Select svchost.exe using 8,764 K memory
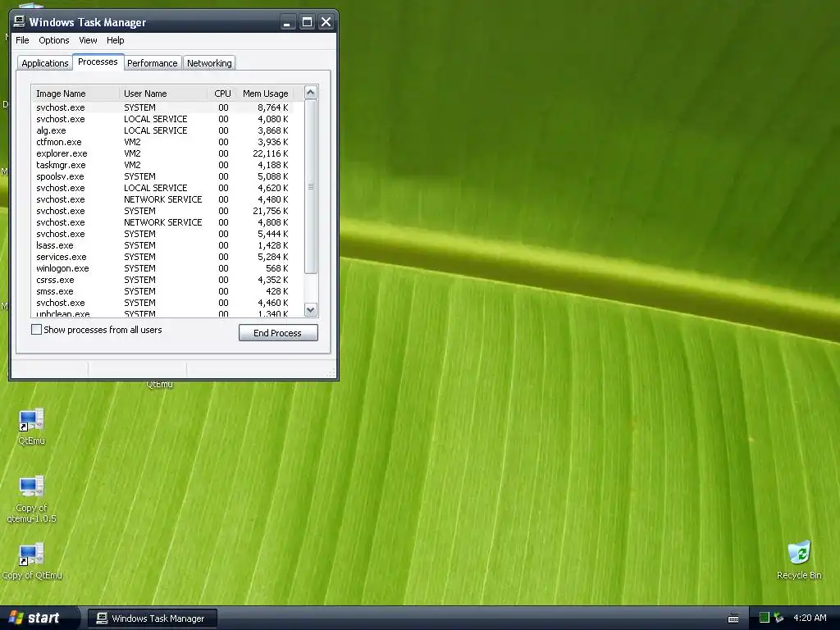This screenshot has width=840, height=630. pyautogui.click(x=162, y=107)
